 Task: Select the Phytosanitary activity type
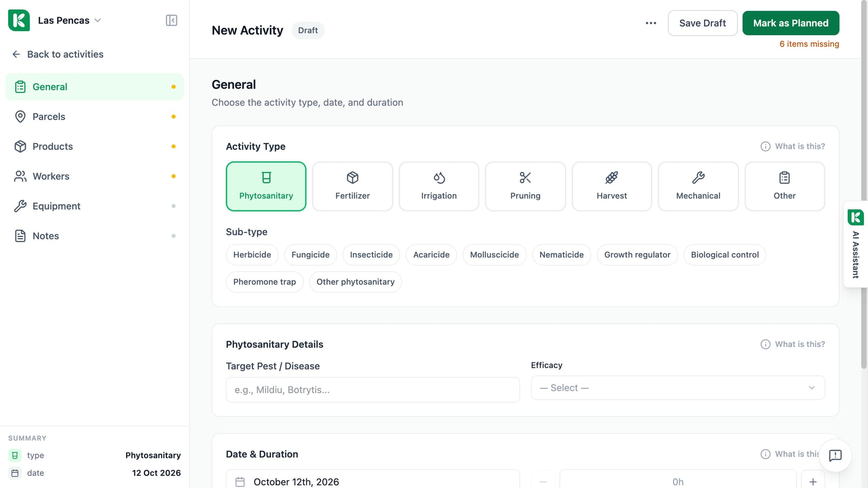(x=266, y=186)
